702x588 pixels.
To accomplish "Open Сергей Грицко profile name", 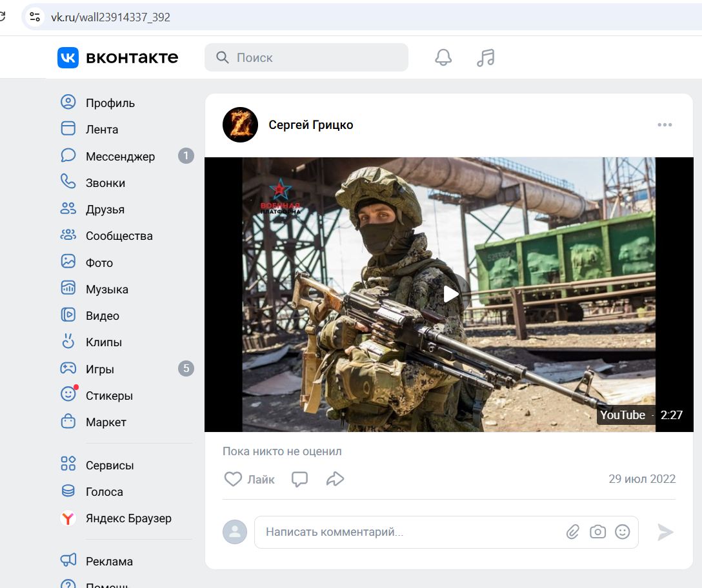I will click(x=311, y=124).
